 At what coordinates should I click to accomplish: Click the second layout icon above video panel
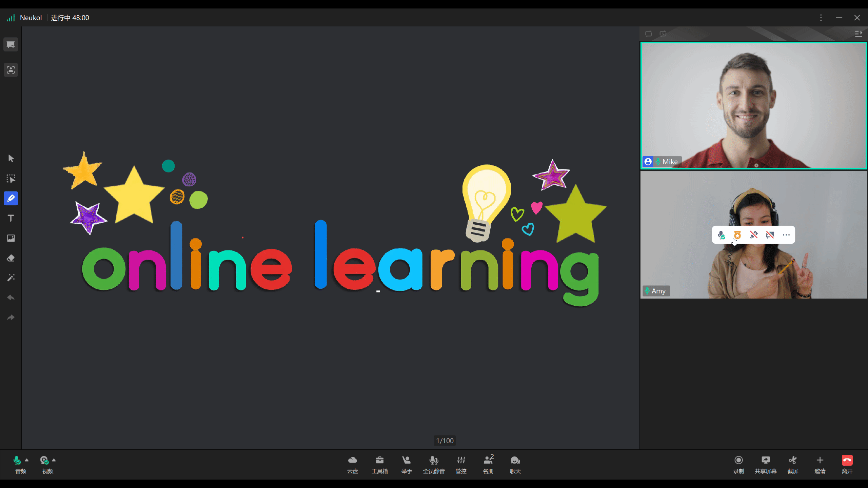(x=663, y=34)
